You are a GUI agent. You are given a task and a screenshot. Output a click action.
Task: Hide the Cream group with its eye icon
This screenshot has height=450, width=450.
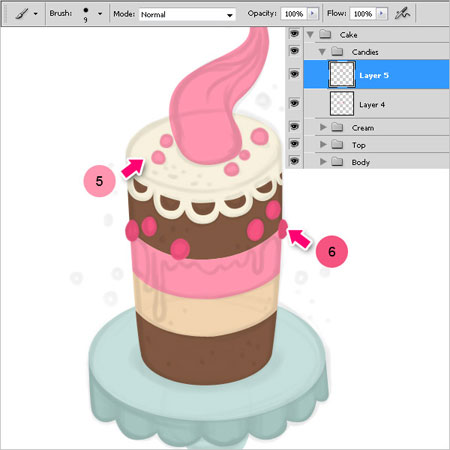[294, 127]
